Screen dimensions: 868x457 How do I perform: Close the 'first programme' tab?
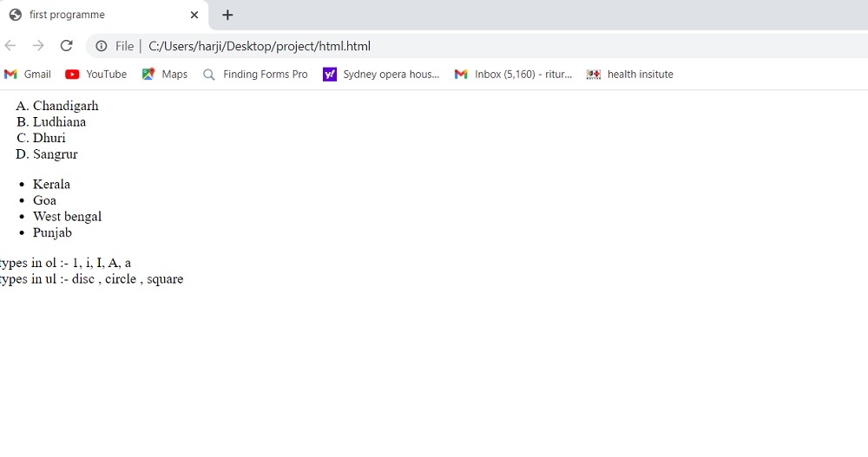[x=194, y=15]
